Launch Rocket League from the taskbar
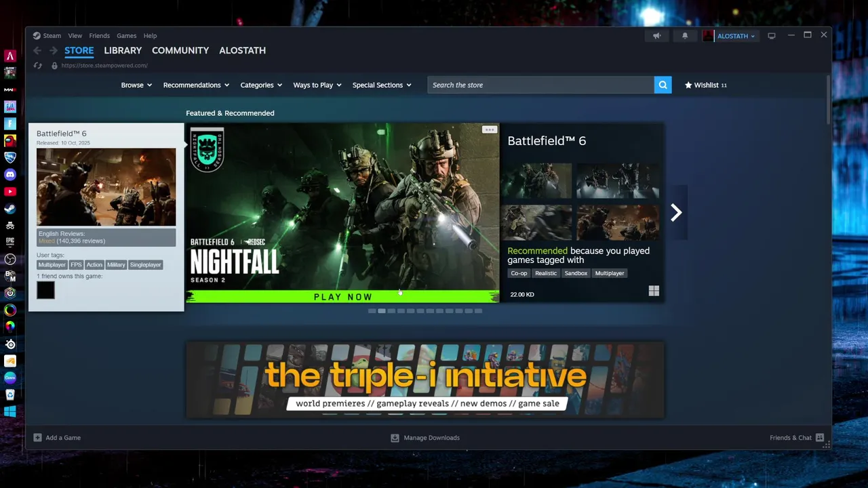The height and width of the screenshot is (488, 868). tap(10, 158)
